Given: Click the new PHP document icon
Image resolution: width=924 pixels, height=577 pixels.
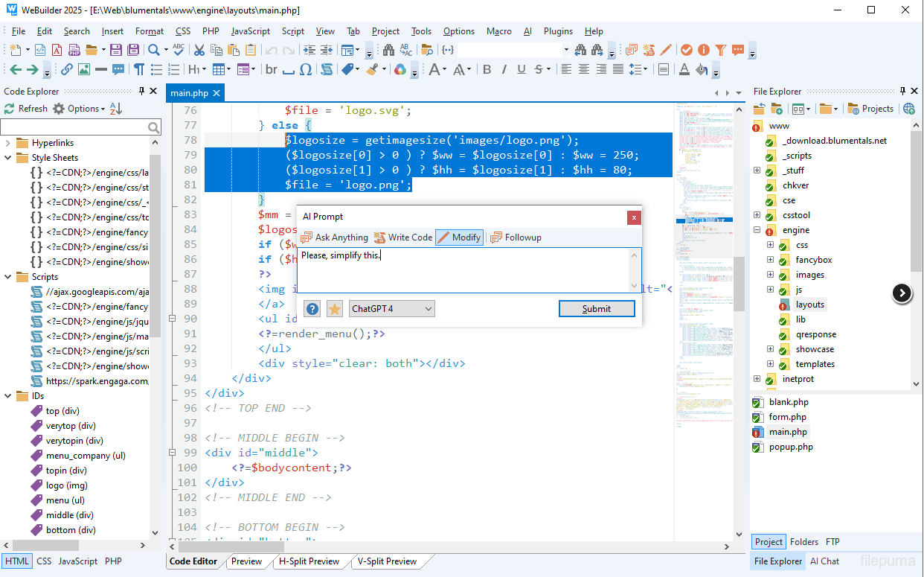Looking at the screenshot, I should [x=74, y=50].
